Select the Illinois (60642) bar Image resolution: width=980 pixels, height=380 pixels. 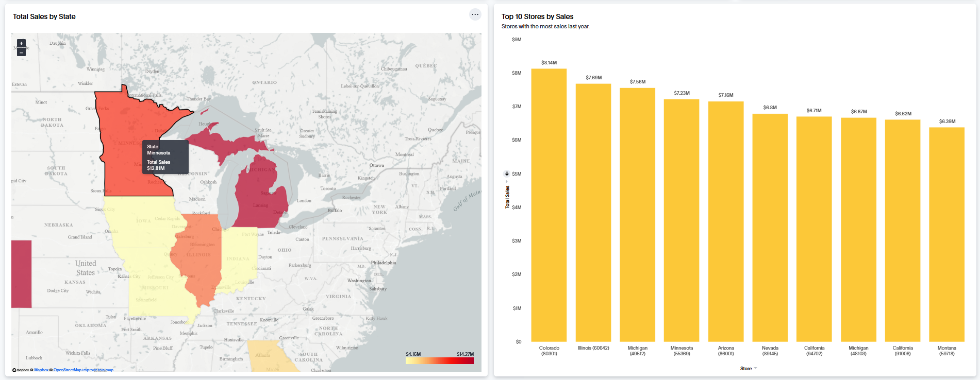(x=593, y=213)
